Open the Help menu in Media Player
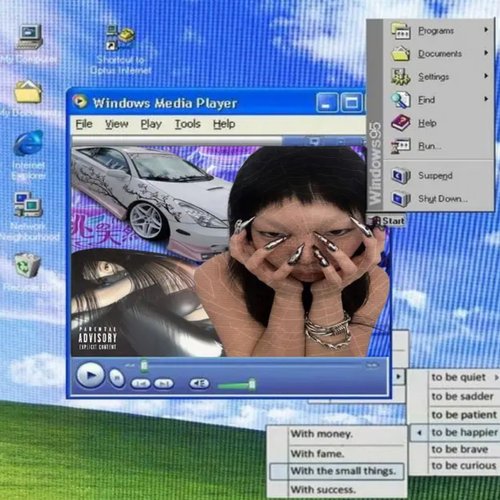Viewport: 500px width, 500px height. [x=224, y=124]
